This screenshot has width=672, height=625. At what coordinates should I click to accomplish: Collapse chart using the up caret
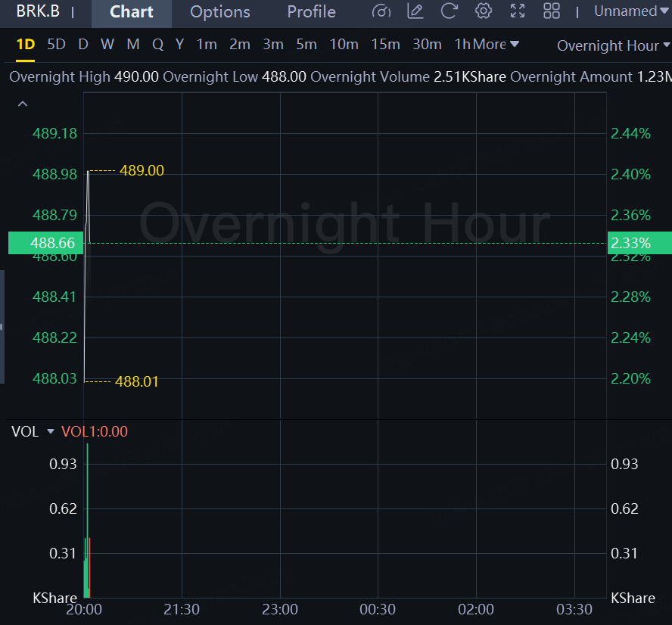click(x=23, y=104)
